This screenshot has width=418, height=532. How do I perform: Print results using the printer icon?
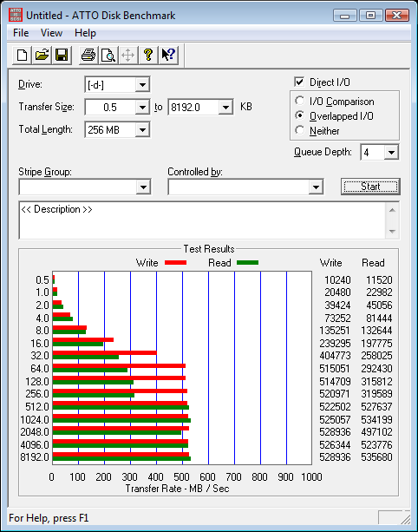pos(88,55)
